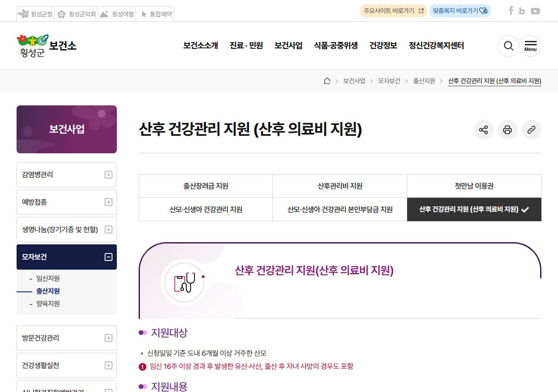558x392 pixels.
Task: Expand 생명나눔(장기기증 및 헌혈) section
Action: click(x=67, y=230)
